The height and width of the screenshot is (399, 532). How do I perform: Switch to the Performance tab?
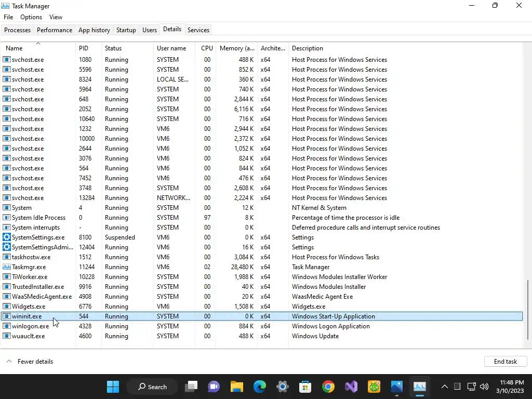[55, 30]
